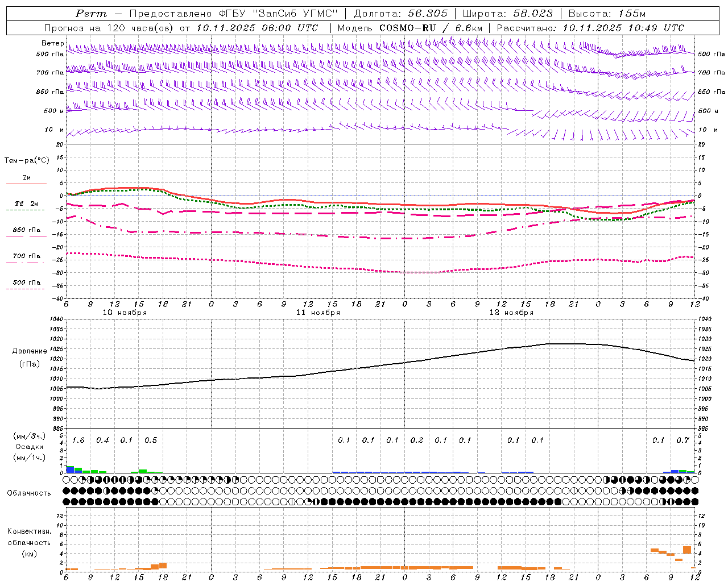
Task: Select the "Долгота: 56.305" header value
Action: tap(401, 14)
